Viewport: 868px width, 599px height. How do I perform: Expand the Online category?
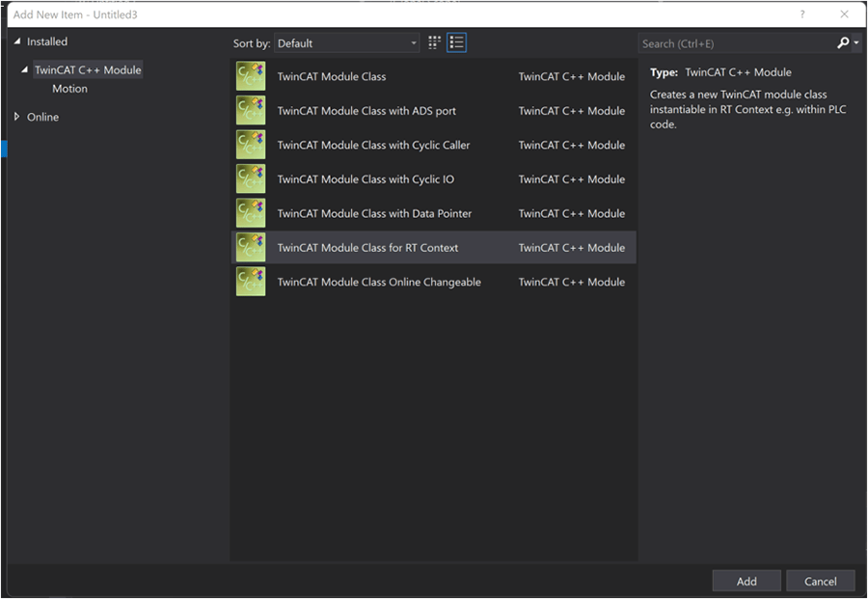pyautogui.click(x=17, y=117)
